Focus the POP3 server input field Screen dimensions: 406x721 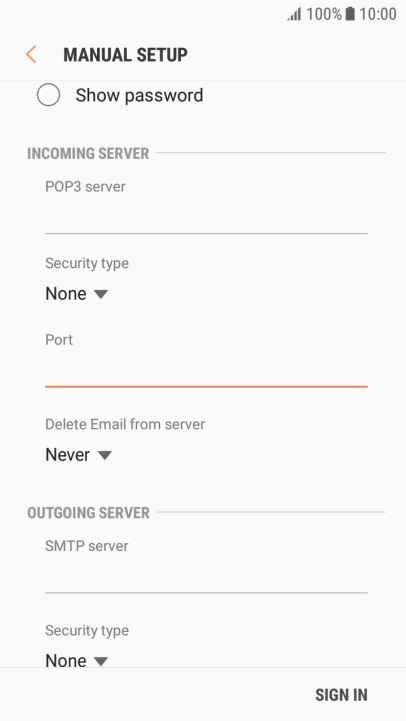pos(206,219)
